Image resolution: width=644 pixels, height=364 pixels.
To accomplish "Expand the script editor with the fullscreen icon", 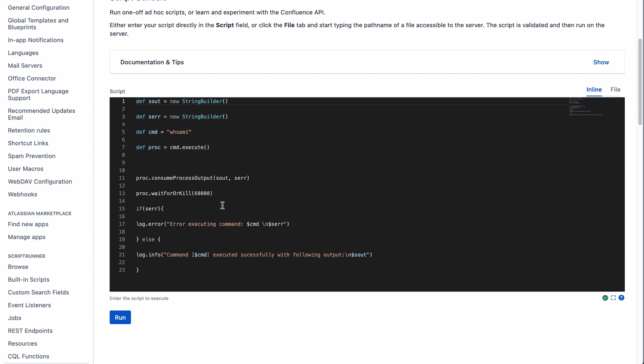I will pyautogui.click(x=613, y=298).
